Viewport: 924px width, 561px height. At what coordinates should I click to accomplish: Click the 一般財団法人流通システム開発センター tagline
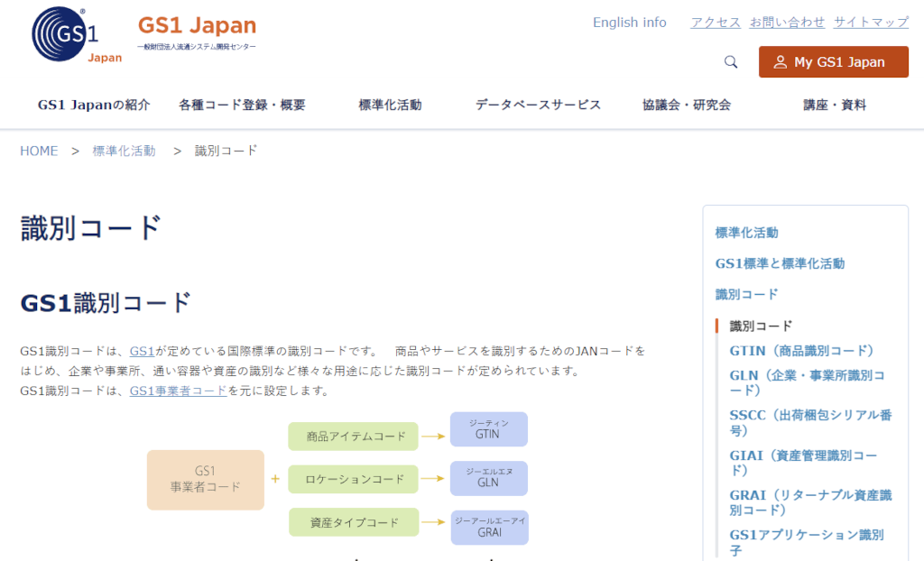[197, 47]
